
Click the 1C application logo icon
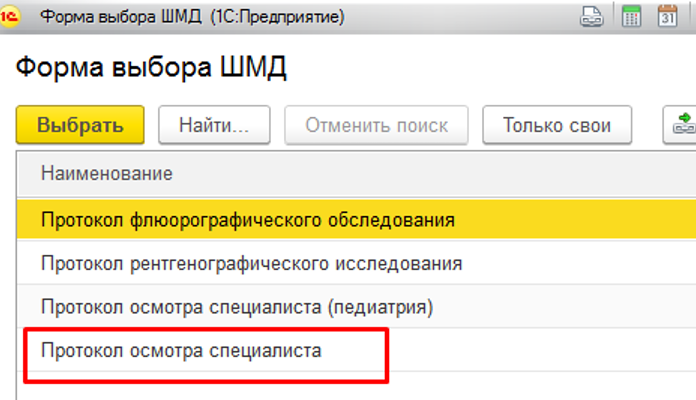pos(14,16)
